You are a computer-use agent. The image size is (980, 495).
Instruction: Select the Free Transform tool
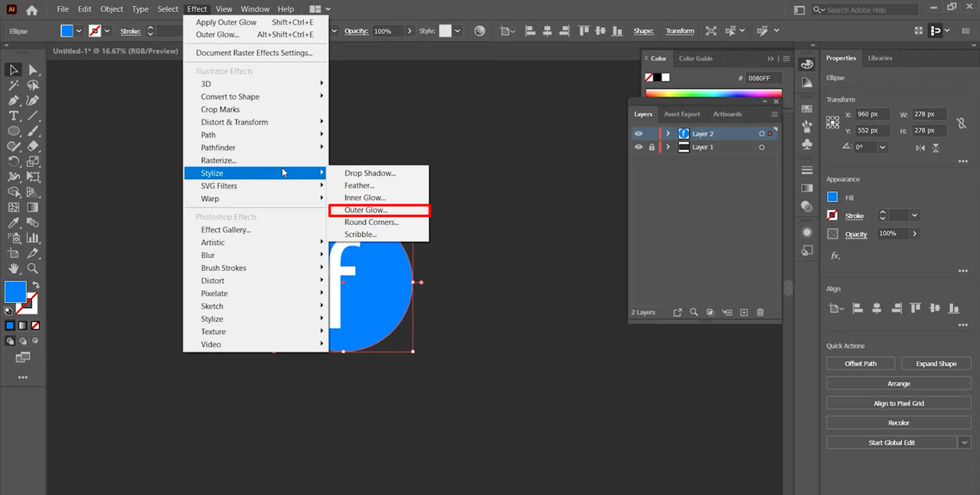click(33, 177)
